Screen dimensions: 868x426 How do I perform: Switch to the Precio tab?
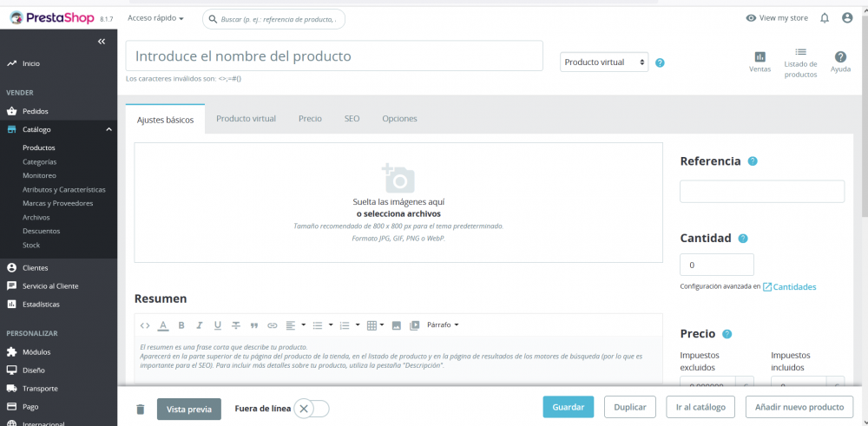click(x=310, y=118)
